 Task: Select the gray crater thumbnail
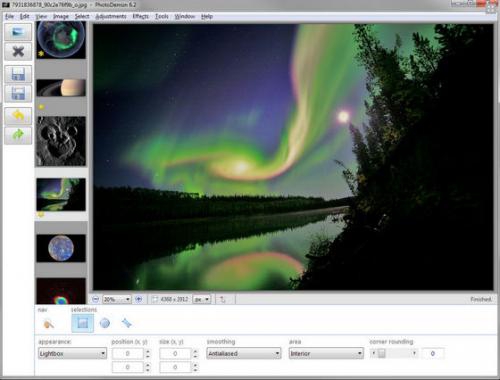tap(61, 141)
